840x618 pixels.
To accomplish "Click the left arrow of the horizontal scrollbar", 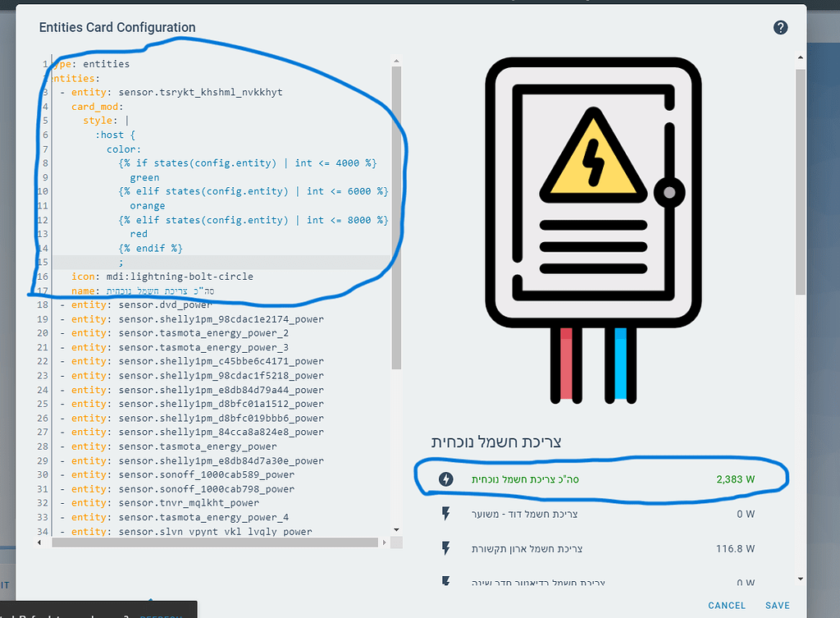I will click(x=39, y=542).
